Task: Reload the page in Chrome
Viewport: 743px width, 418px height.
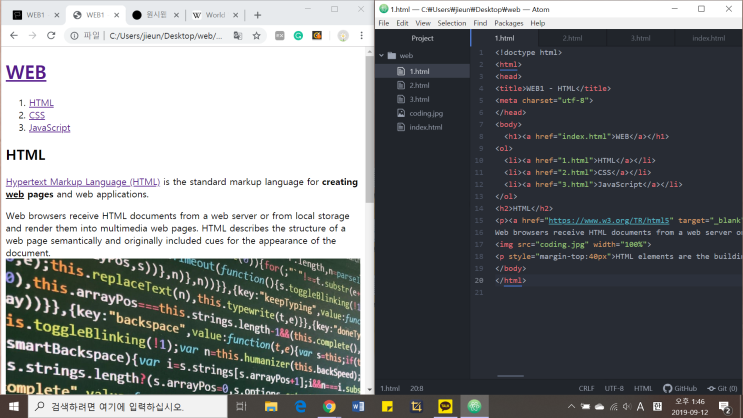Action: (x=51, y=36)
